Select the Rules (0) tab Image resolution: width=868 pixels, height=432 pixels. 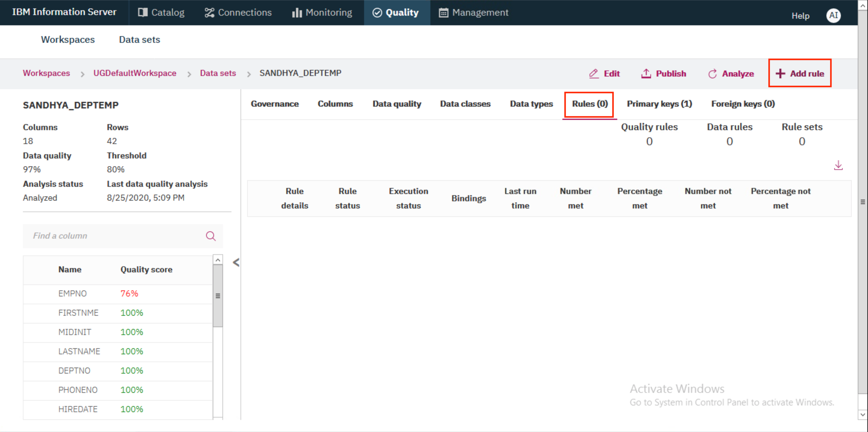point(590,104)
